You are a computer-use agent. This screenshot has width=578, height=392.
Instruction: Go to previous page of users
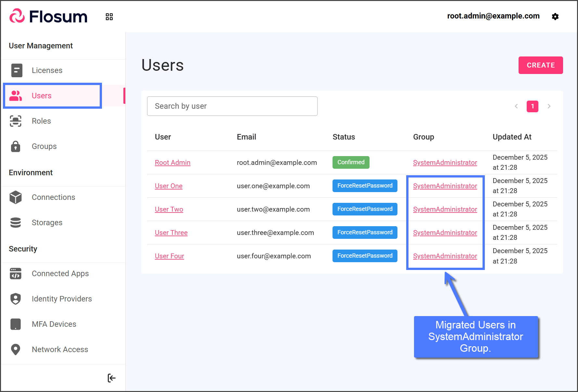tap(516, 106)
